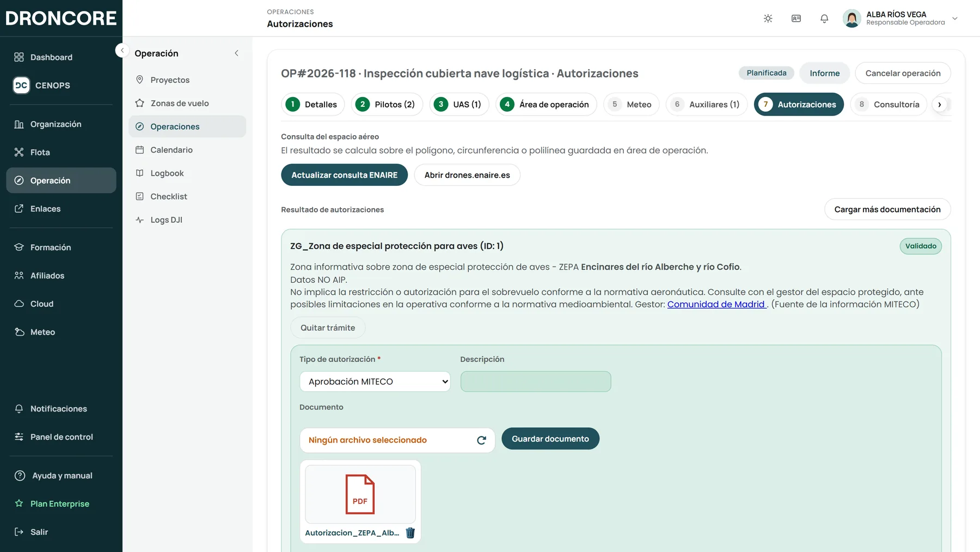
Task: Focus the Descripción input field
Action: click(536, 381)
